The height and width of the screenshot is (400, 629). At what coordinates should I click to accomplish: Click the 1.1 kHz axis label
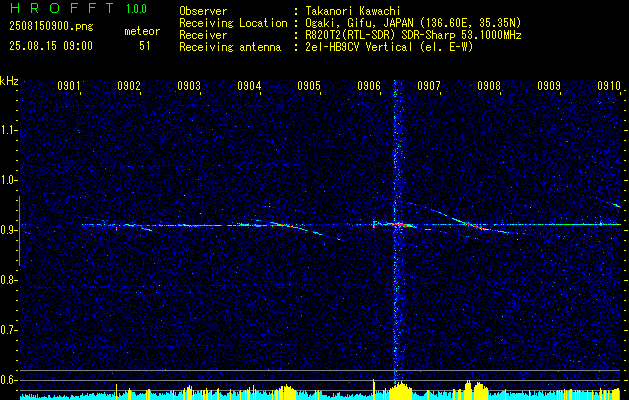(8, 130)
